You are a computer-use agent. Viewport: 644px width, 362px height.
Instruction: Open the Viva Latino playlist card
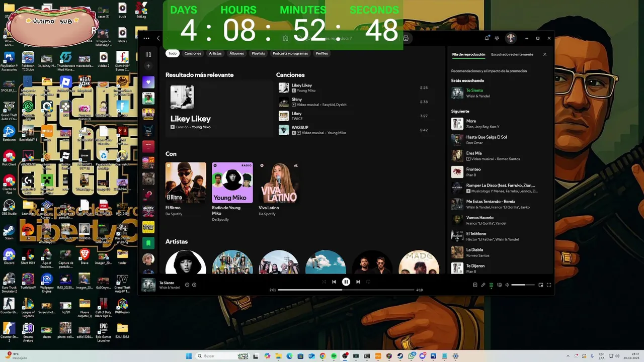279,189
